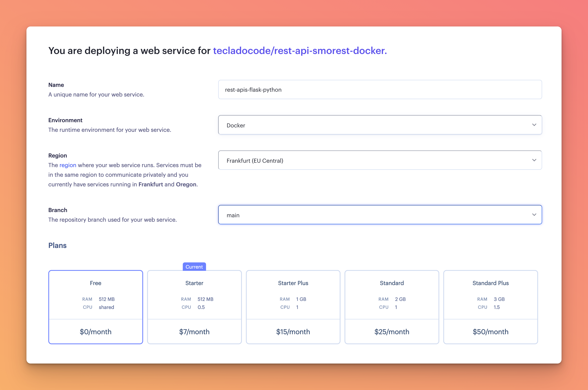The width and height of the screenshot is (588, 390).
Task: Click the Name input field
Action: point(380,90)
